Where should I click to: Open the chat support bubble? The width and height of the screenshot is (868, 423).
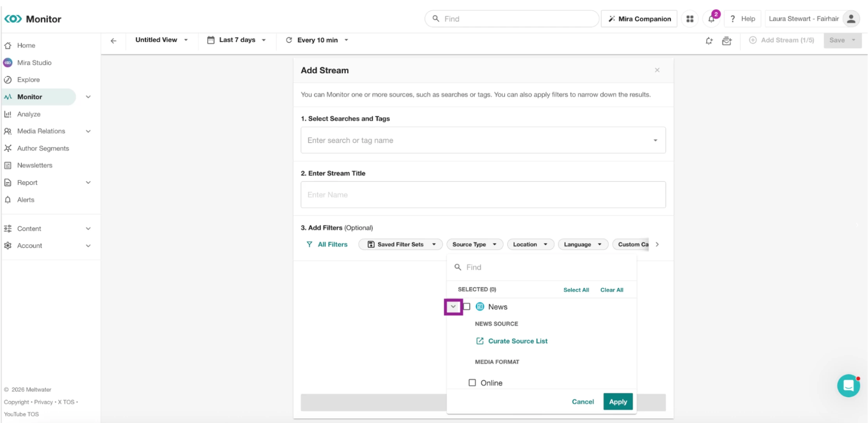(x=848, y=385)
